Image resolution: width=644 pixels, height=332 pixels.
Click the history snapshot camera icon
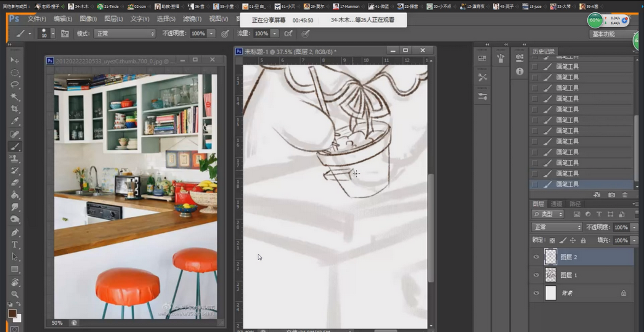611,195
